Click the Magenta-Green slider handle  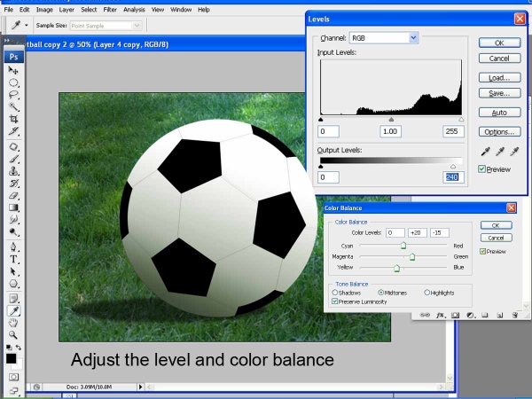(x=412, y=257)
